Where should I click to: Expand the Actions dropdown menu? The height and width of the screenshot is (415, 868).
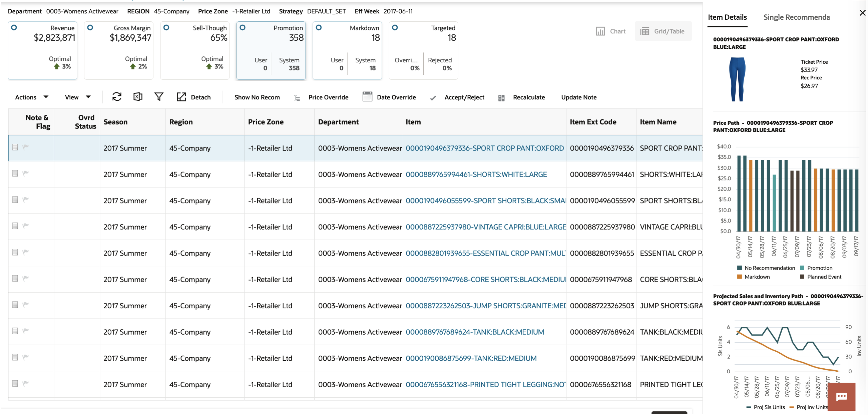(31, 97)
